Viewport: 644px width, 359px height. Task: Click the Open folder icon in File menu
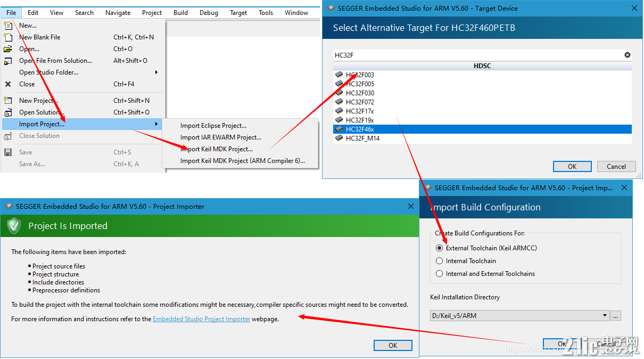(8, 48)
